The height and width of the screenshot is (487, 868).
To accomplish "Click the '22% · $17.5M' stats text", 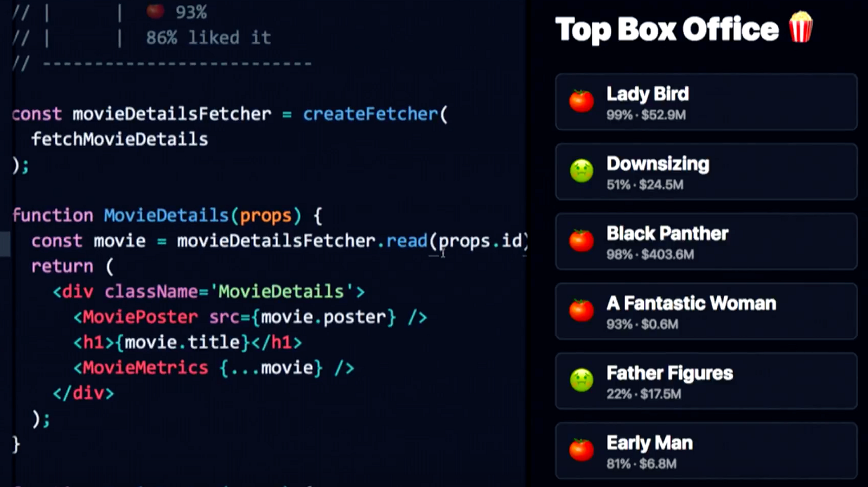I will point(644,394).
